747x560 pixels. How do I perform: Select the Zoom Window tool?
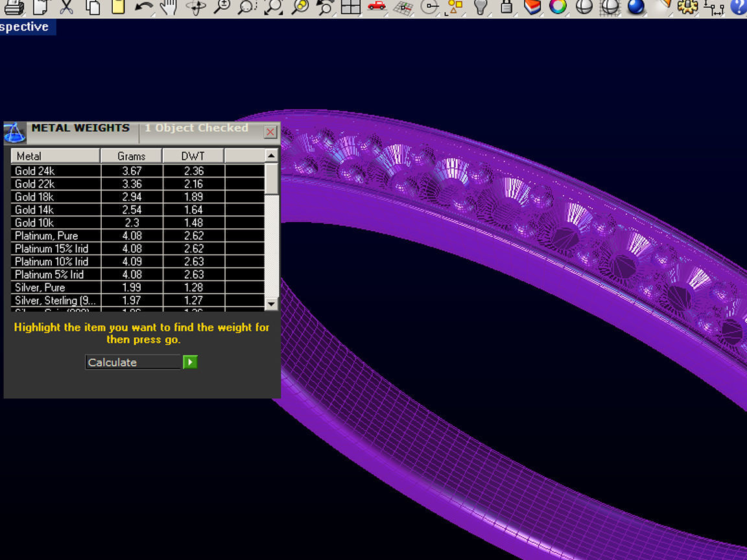point(247,6)
